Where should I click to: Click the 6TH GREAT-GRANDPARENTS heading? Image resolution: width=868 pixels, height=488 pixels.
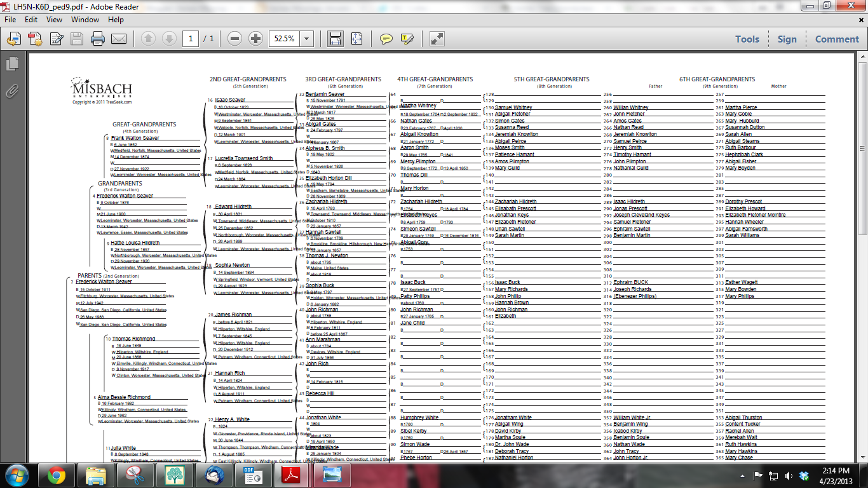[717, 79]
